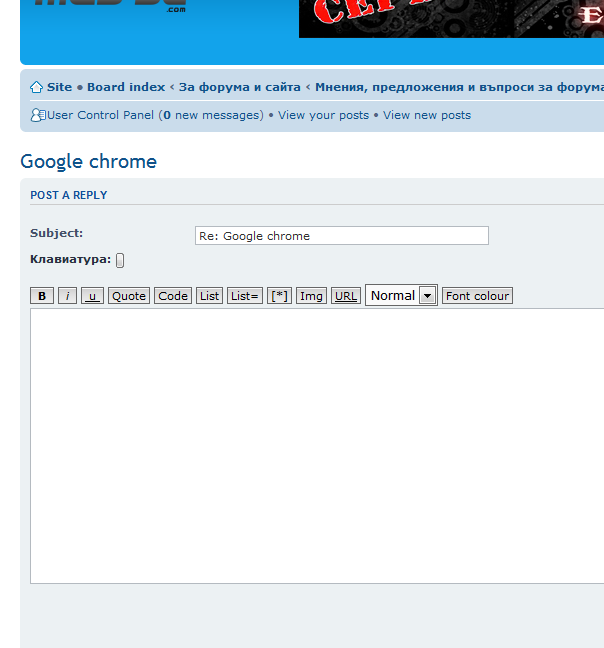Toggle the Клавиатура checkbox
Image resolution: width=604 pixels, height=648 pixels.
(120, 260)
